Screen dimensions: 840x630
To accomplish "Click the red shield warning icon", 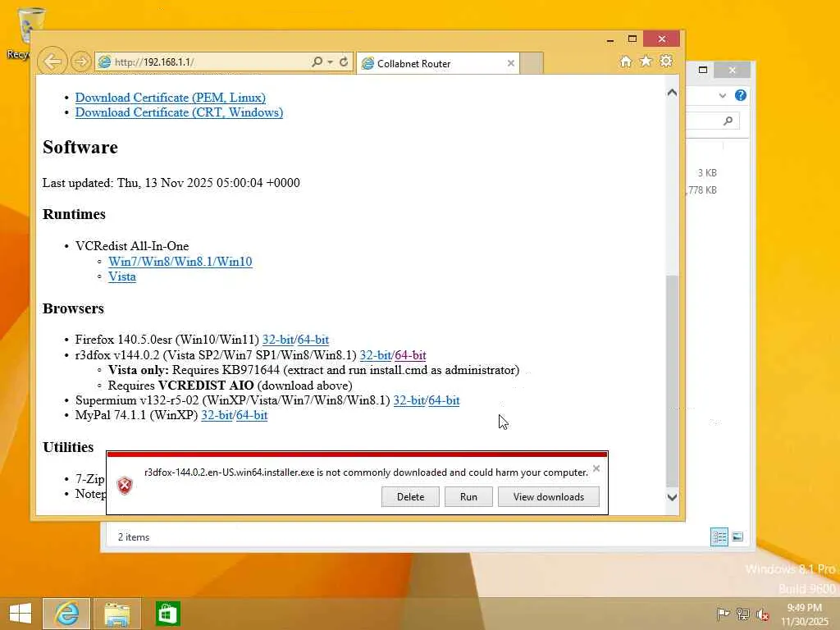I will pos(125,486).
